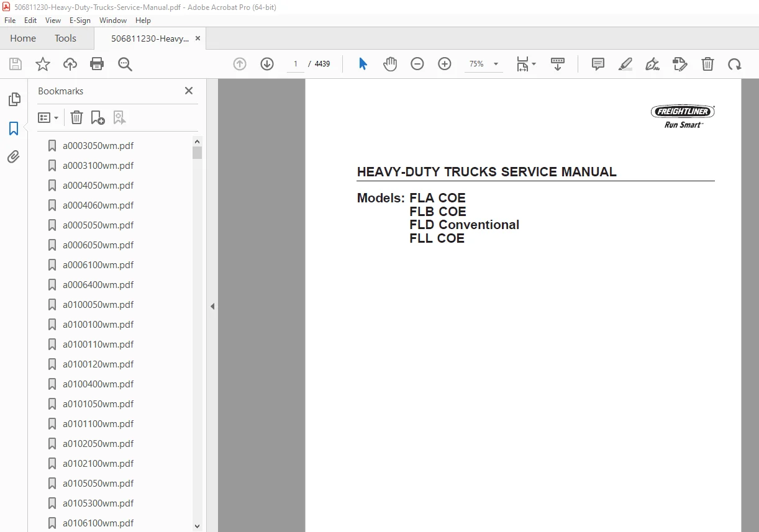This screenshot has height=532, width=759.
Task: Open bookmark a0006100wm.pdf
Action: coord(98,265)
